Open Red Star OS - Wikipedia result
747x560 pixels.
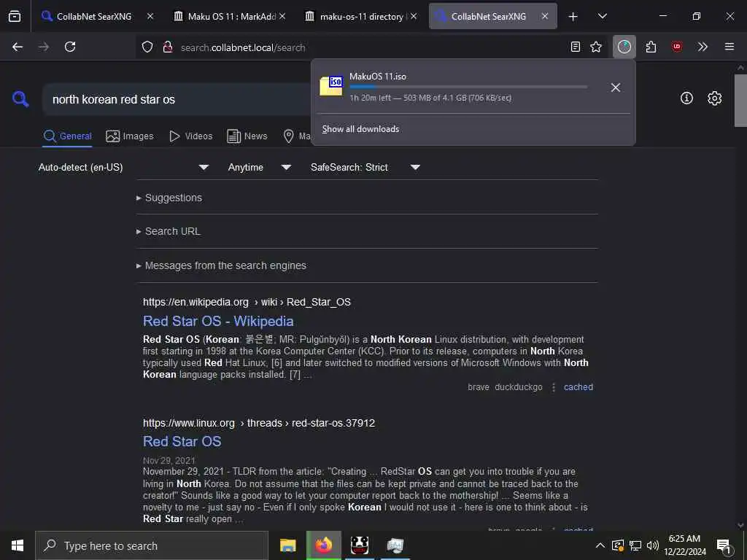(x=218, y=322)
